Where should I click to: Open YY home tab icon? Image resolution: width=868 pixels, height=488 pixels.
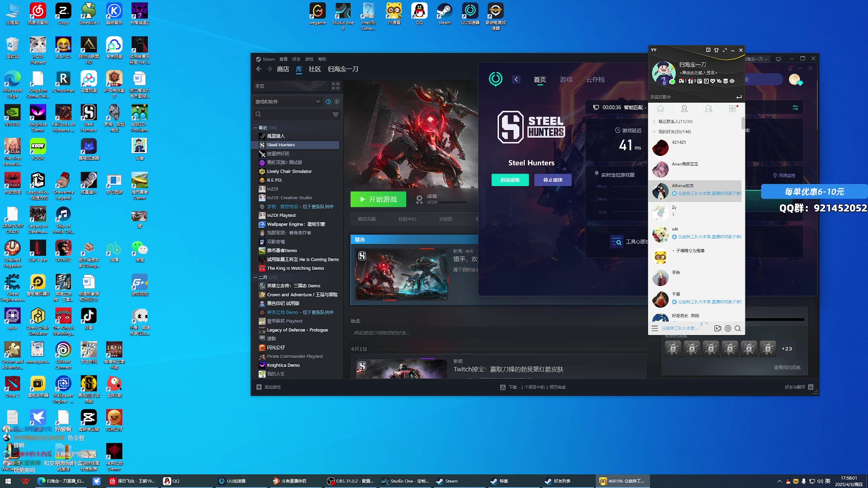660,108
